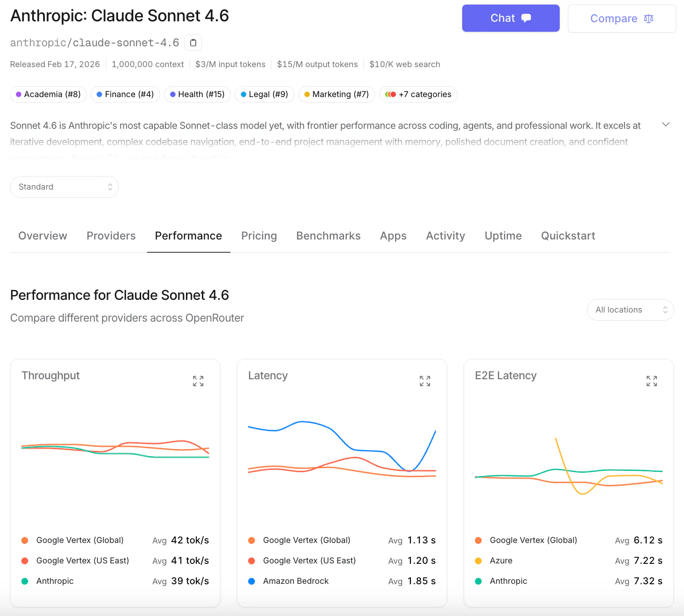Select Amazon Bedrock in Latency legend
The height and width of the screenshot is (616, 684).
pyautogui.click(x=296, y=581)
